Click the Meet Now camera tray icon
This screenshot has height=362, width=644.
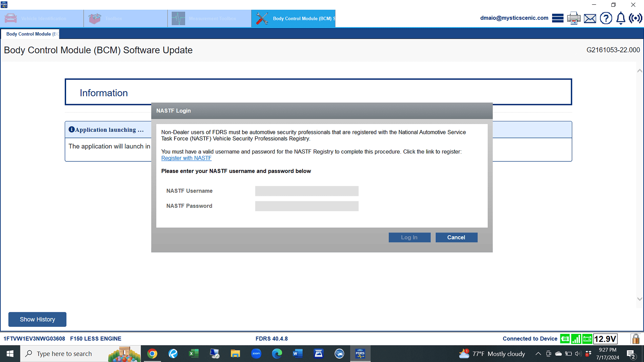pos(548,354)
